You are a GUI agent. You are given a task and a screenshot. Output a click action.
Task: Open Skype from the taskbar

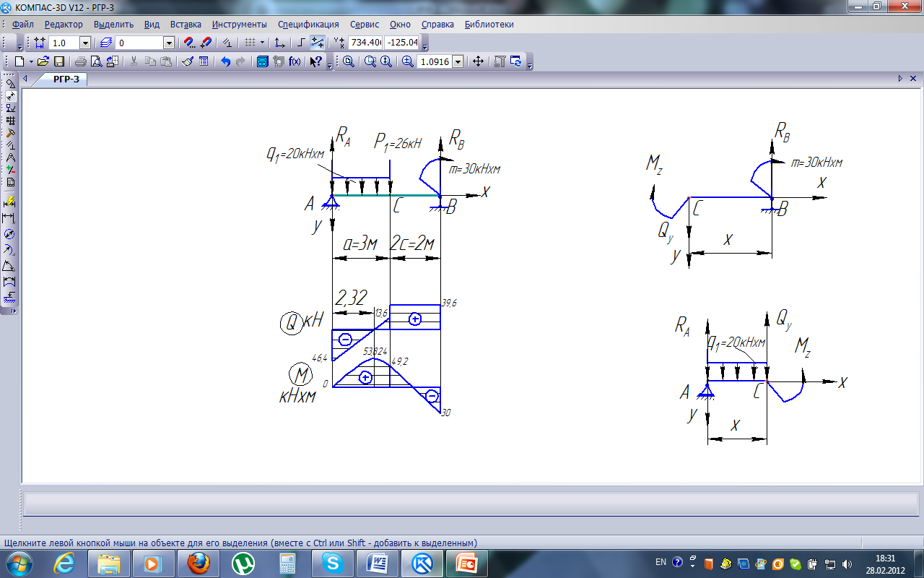332,563
